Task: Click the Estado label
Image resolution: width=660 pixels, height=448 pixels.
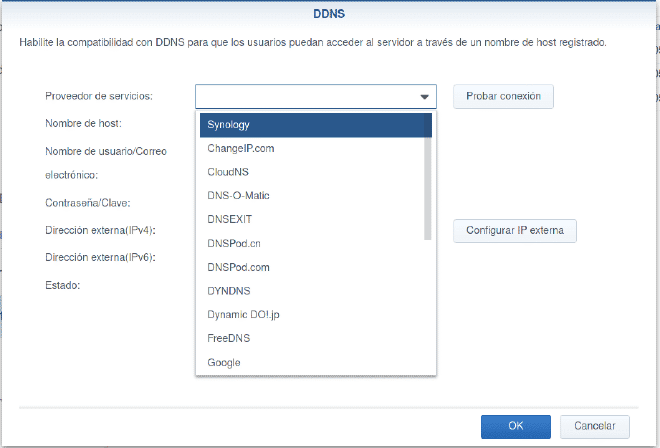Action: point(63,285)
